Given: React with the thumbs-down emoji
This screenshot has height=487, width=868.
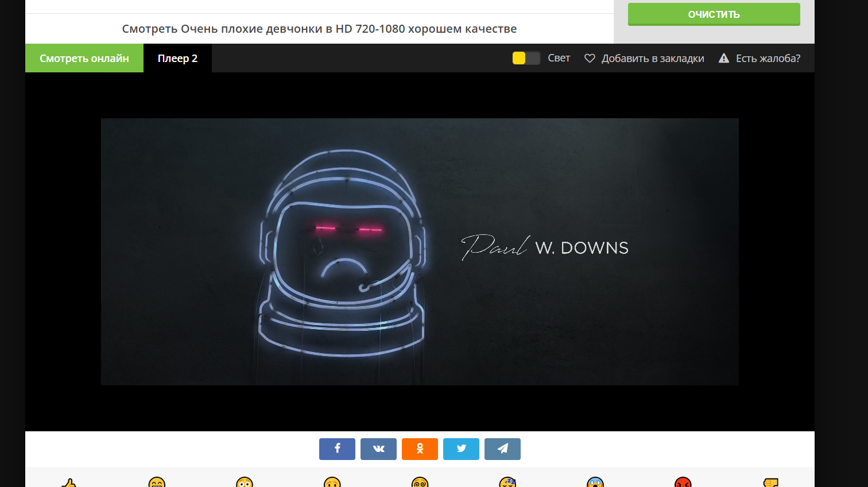Looking at the screenshot, I should pos(770,482).
